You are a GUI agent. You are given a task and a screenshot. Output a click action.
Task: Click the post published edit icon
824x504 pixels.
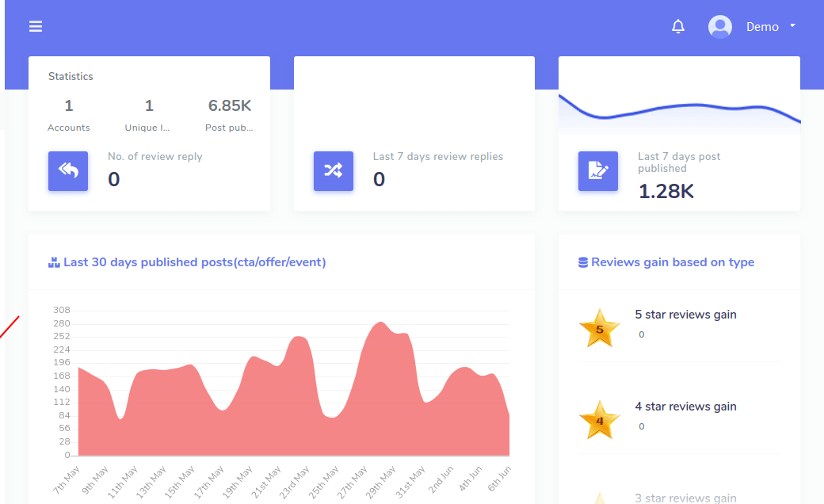597,171
